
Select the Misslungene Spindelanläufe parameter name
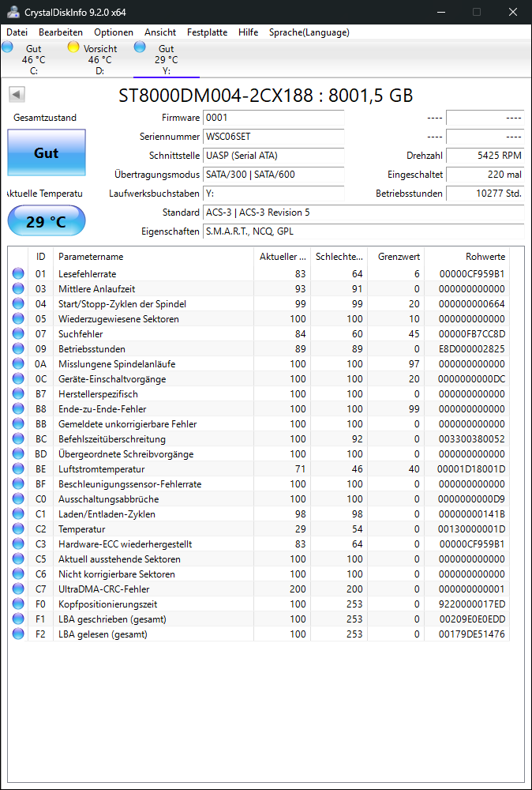117,363
